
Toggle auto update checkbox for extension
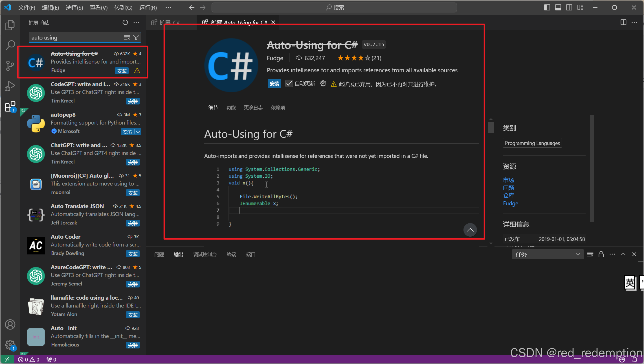289,84
